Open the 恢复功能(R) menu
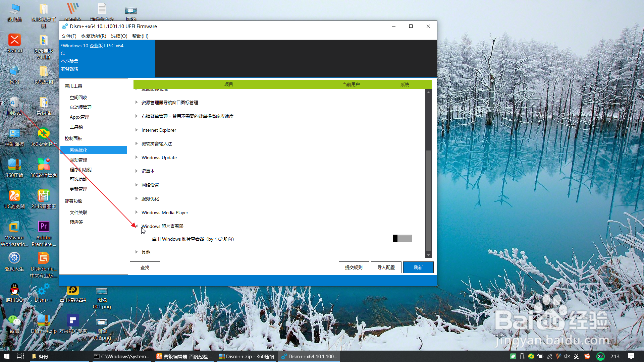 coord(94,36)
